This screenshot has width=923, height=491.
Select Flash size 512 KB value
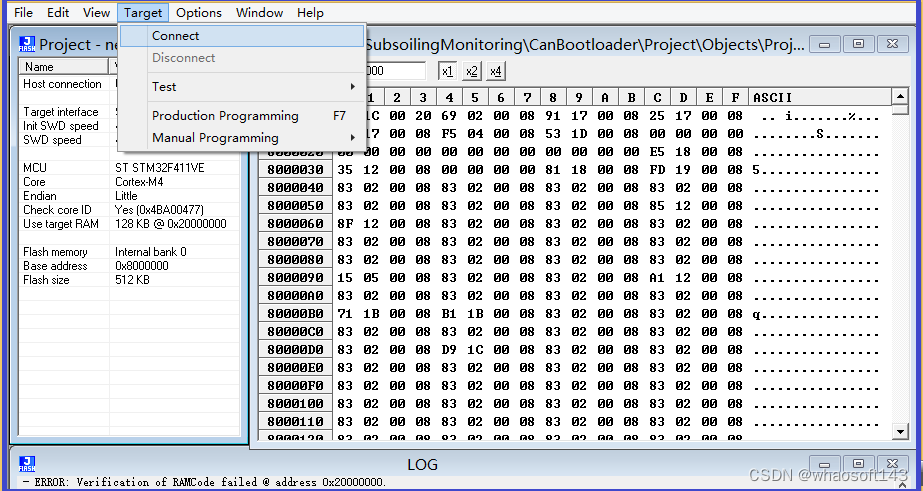(132, 280)
